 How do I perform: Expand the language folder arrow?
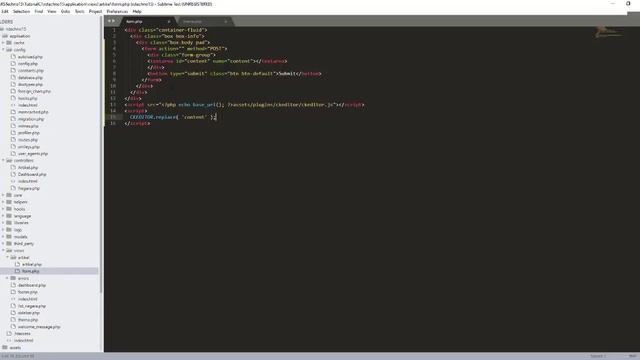click(x=3, y=216)
